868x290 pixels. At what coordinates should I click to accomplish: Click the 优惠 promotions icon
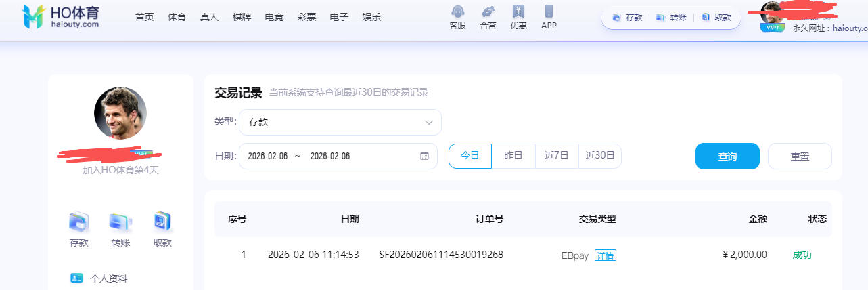click(518, 12)
